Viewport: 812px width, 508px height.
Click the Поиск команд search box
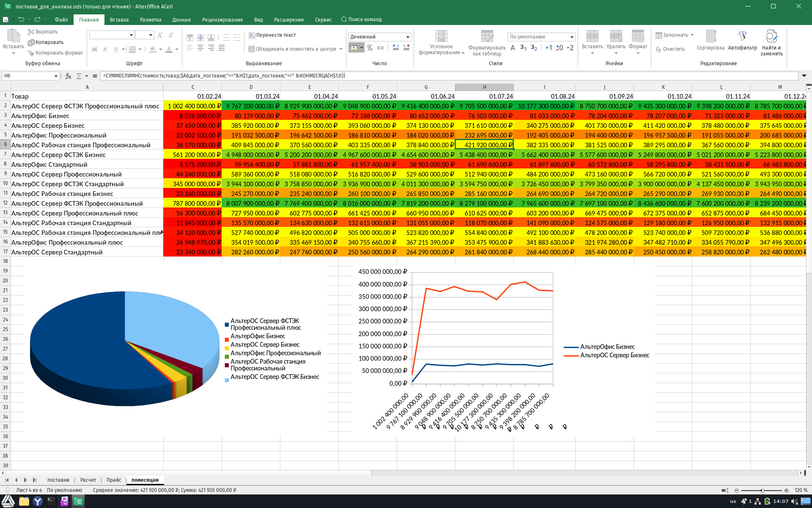[x=362, y=19]
